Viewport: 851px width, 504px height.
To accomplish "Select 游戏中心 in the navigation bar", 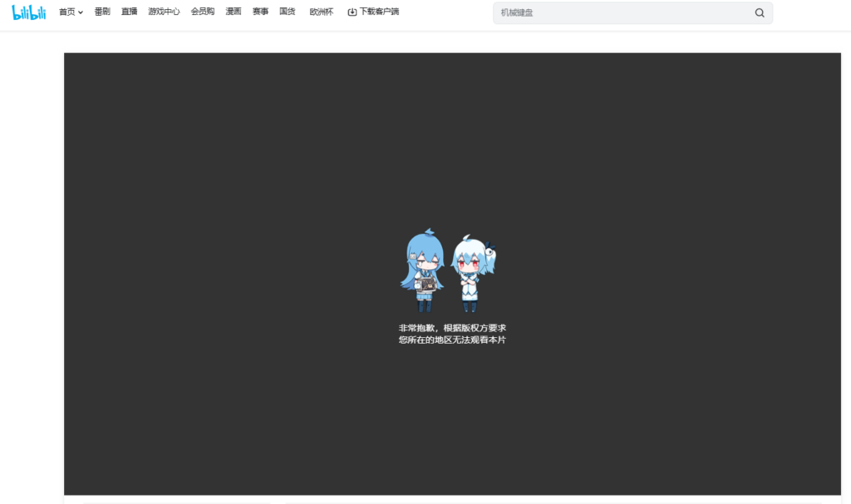I will click(164, 12).
